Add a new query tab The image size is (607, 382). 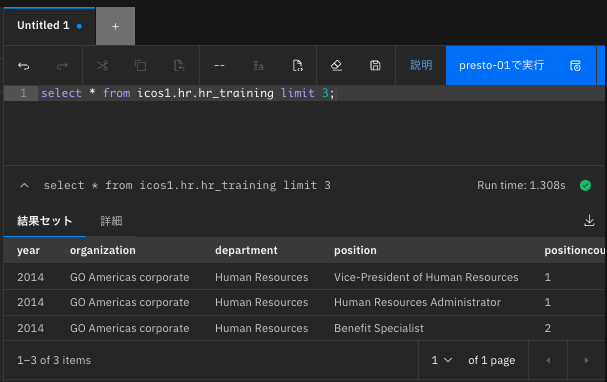point(115,26)
